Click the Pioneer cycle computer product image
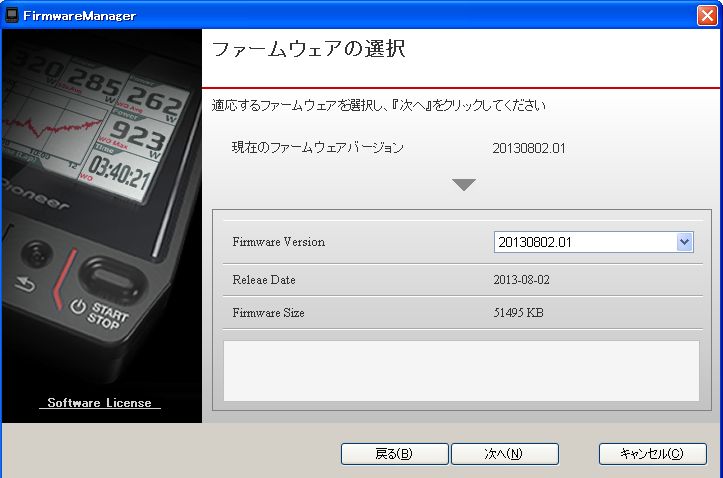The height and width of the screenshot is (478, 723). [x=101, y=225]
